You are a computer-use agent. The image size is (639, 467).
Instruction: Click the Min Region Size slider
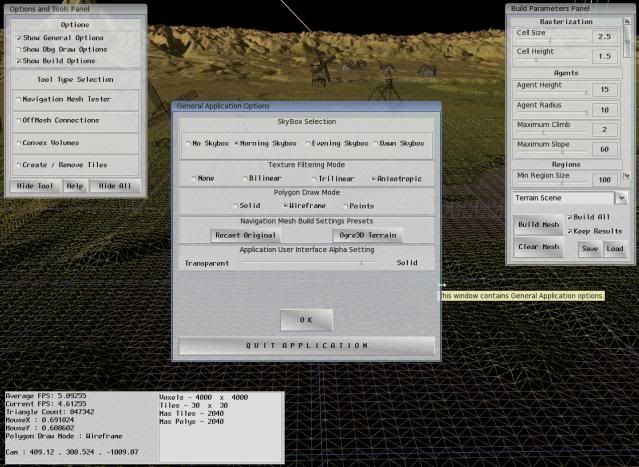[x=553, y=183]
